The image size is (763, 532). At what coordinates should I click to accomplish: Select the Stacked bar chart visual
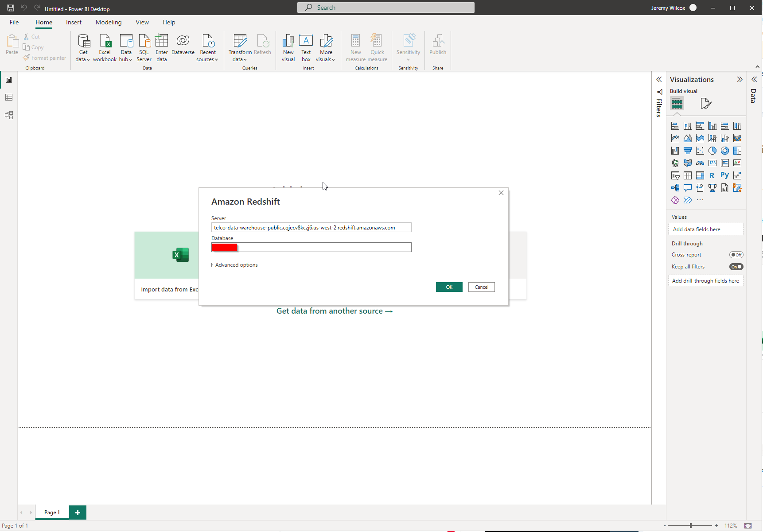tap(675, 126)
